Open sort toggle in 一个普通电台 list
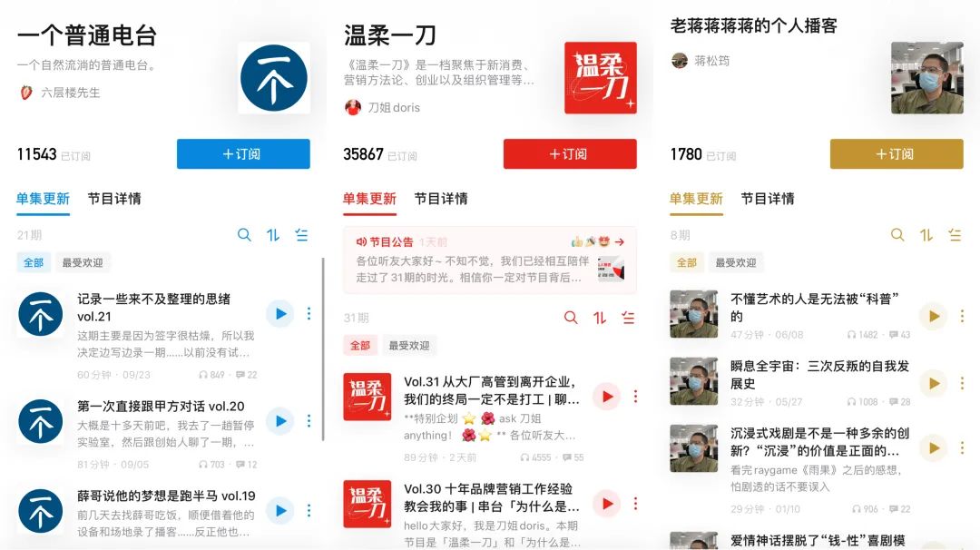The height and width of the screenshot is (550, 980). [x=273, y=235]
